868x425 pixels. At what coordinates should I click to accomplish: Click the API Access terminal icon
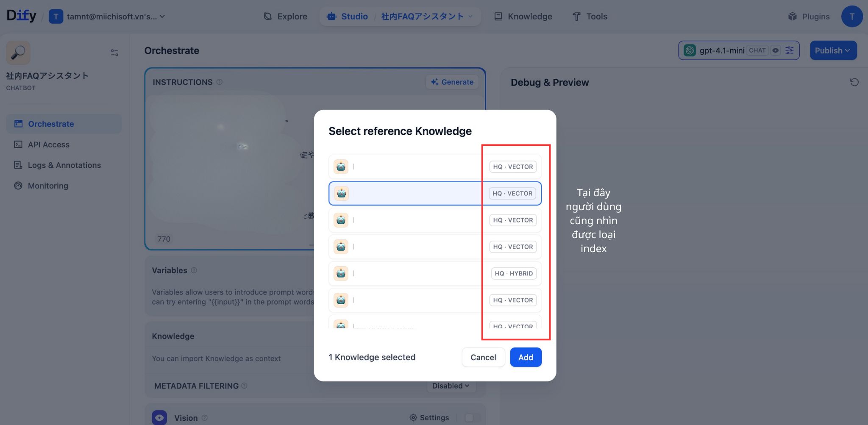[17, 144]
